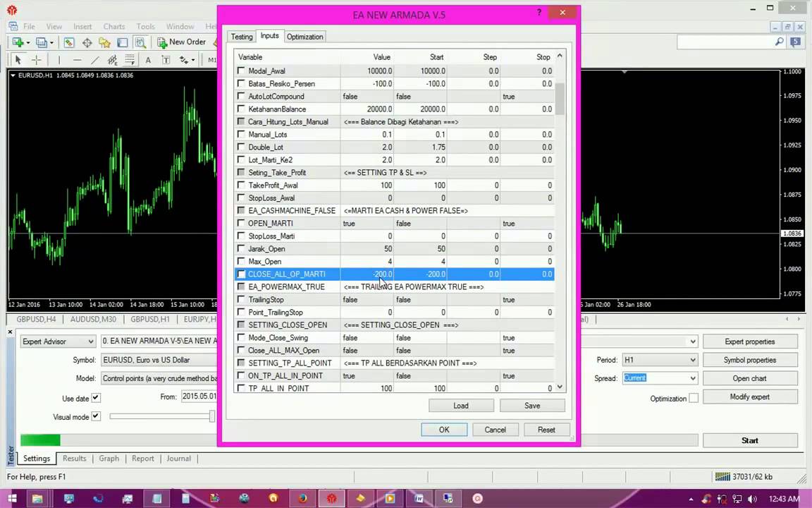Open the expert selection dropdown arrow
812x508 pixels.
pyautogui.click(x=692, y=341)
